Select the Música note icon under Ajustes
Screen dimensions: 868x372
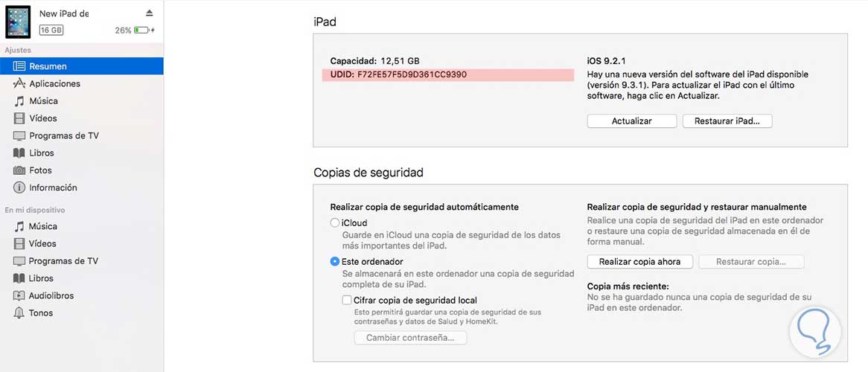tap(19, 101)
